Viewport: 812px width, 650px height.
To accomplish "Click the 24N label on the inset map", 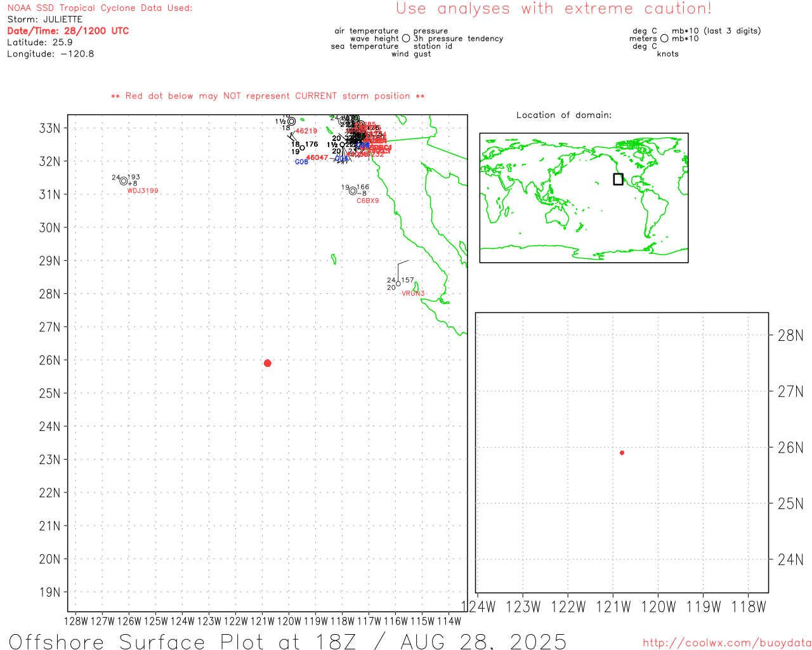I will click(x=790, y=559).
